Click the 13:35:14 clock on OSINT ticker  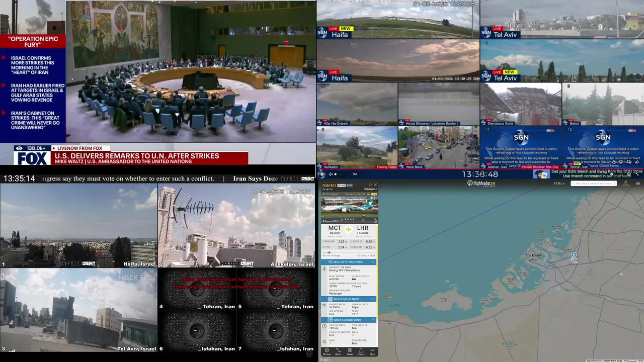pos(19,178)
